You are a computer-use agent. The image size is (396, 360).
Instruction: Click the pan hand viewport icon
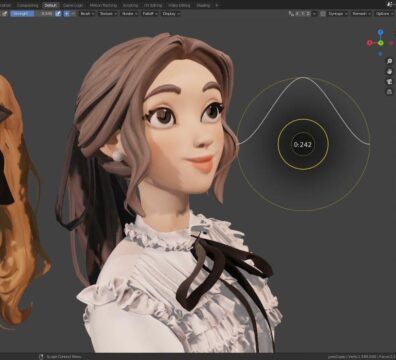tap(389, 71)
